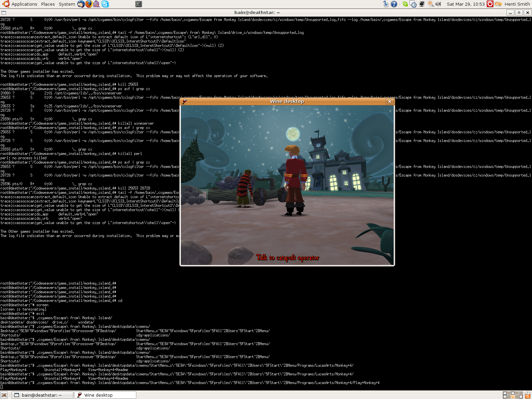This screenshot has height=399, width=532.
Task: Click the green update notifier icon
Action: pyautogui.click(x=405, y=4)
